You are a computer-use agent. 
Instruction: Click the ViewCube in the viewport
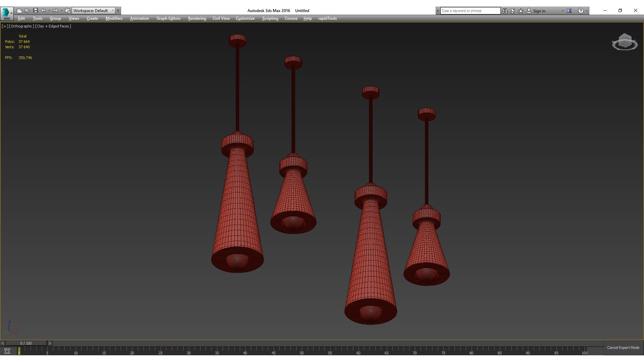(625, 42)
